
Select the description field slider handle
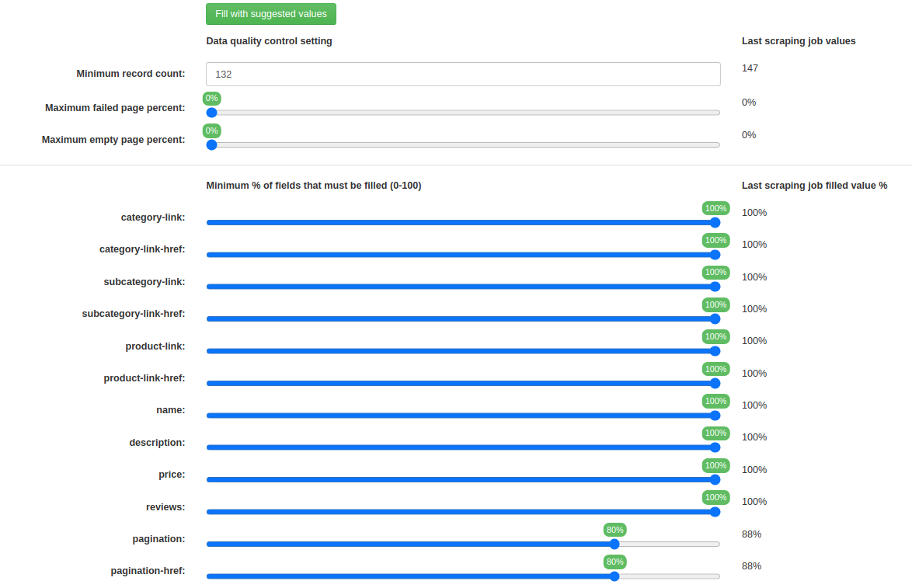pos(714,447)
